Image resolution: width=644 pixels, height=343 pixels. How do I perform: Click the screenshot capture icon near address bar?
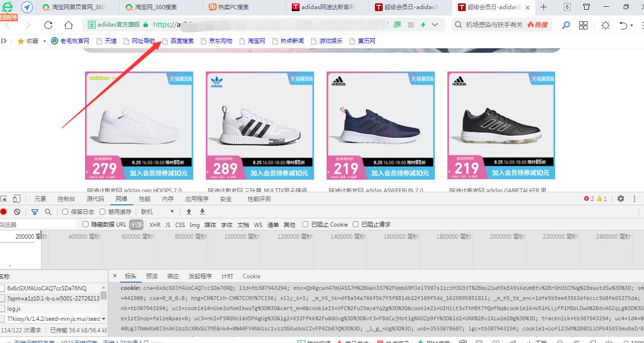397,25
